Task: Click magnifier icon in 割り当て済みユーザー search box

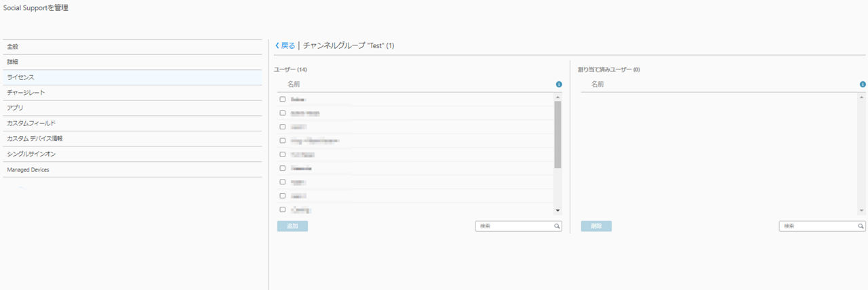Action: click(861, 226)
